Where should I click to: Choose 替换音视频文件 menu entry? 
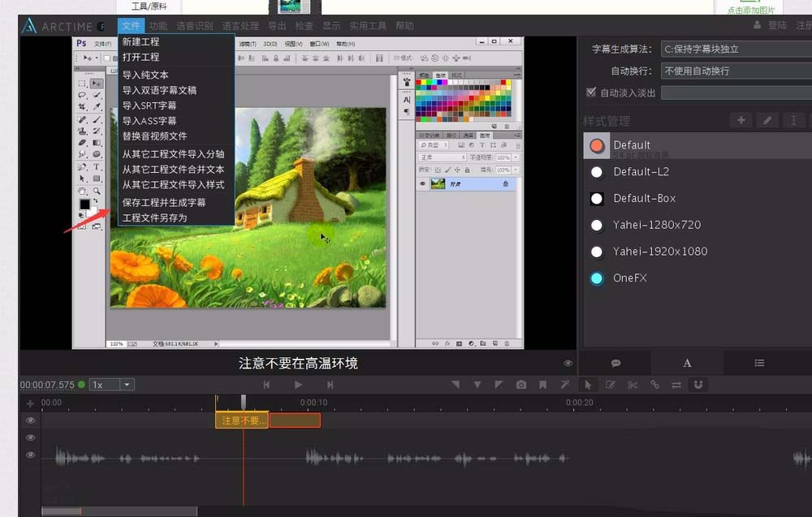coord(176,136)
